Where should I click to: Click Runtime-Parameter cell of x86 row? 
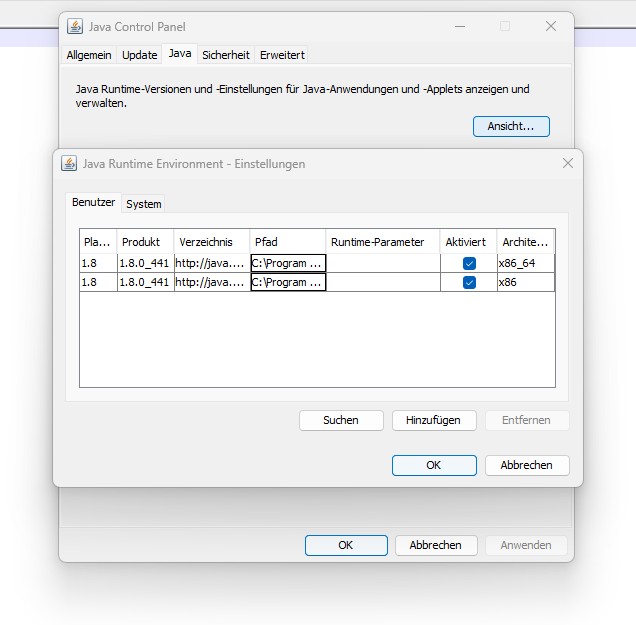click(x=383, y=283)
